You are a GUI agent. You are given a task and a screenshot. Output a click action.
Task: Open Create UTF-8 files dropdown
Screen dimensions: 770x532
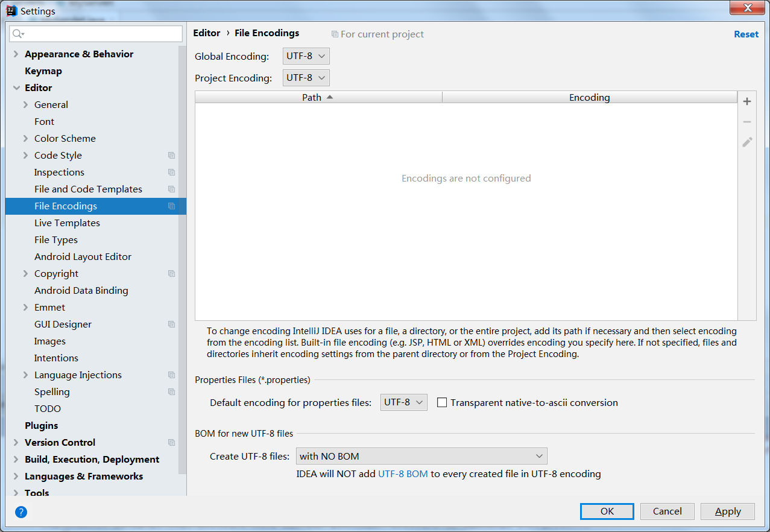pyautogui.click(x=421, y=456)
